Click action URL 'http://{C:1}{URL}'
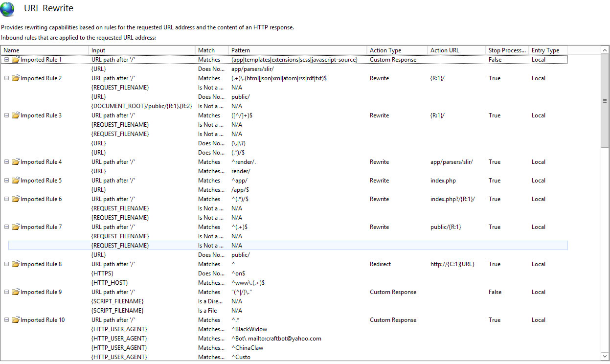Viewport: 610px width, 364px height. (x=452, y=264)
